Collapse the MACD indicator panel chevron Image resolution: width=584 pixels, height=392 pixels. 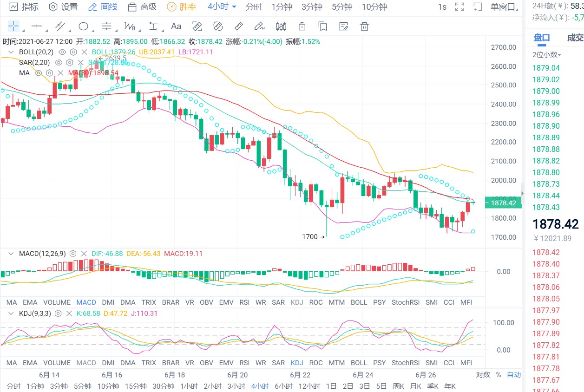tap(10, 253)
